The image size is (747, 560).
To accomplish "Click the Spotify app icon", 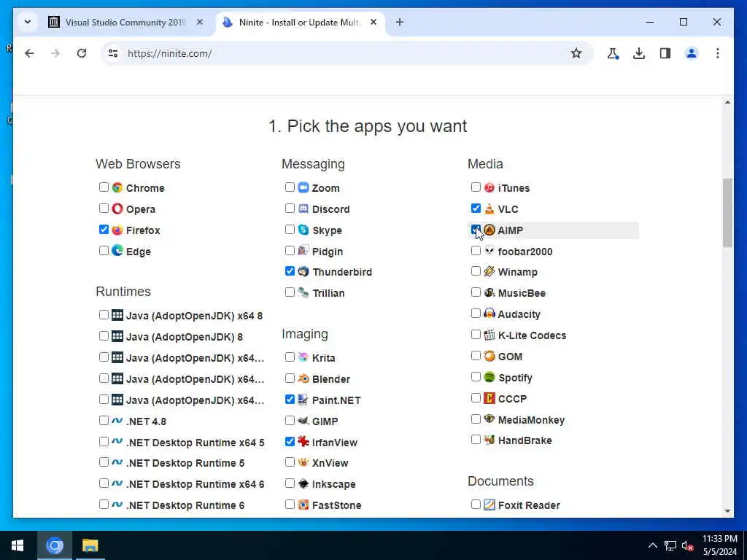I will point(489,377).
